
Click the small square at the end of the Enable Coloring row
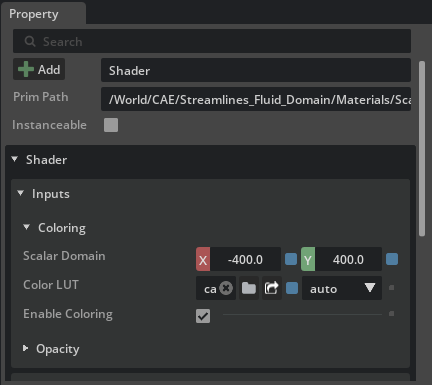click(x=392, y=314)
